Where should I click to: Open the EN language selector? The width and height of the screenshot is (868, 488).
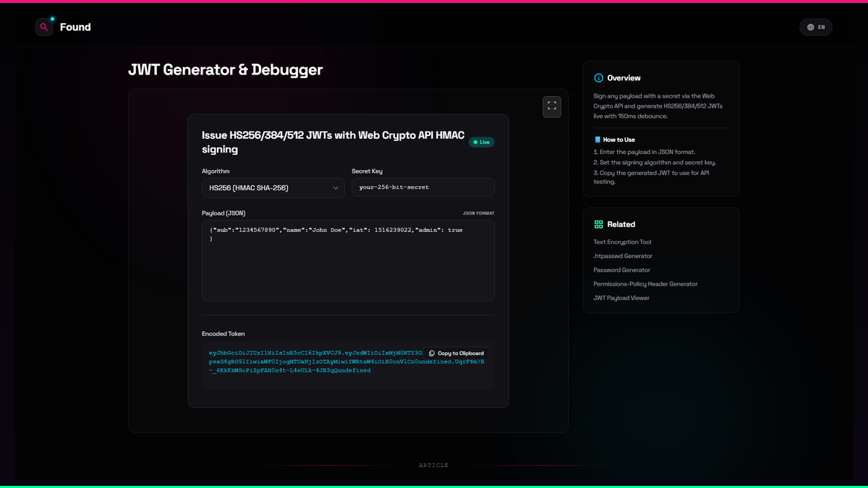point(816,27)
